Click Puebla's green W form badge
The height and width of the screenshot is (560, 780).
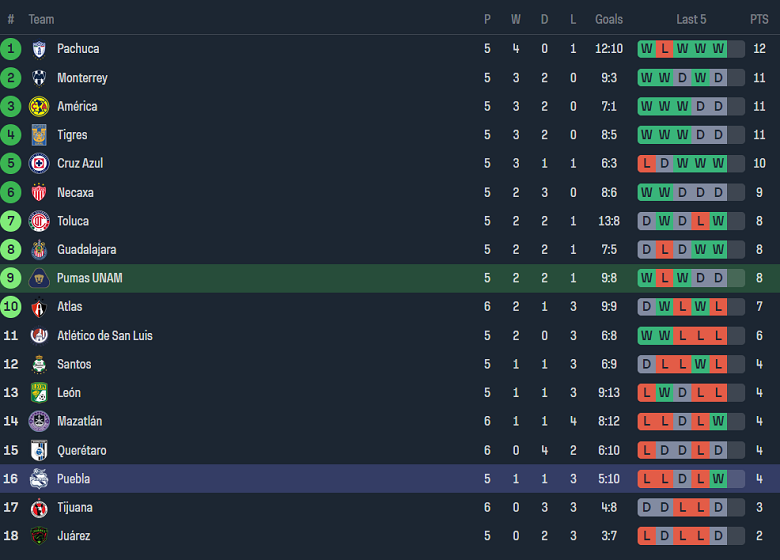pos(718,479)
